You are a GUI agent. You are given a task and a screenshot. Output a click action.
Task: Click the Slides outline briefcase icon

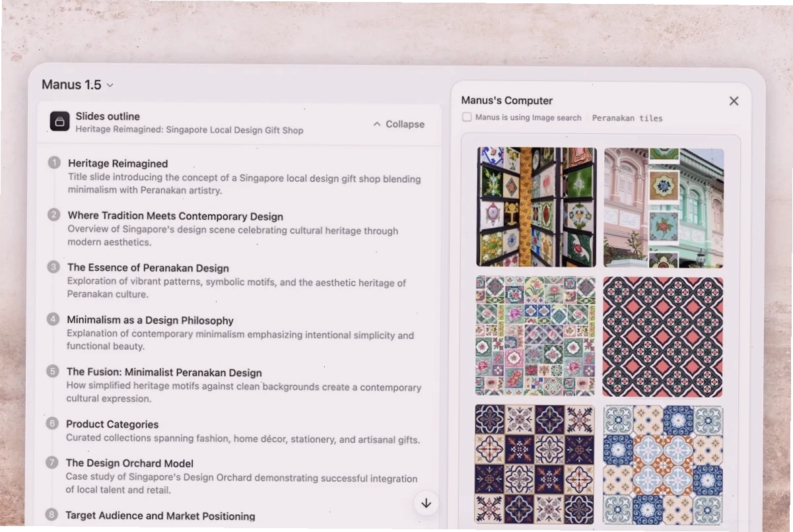[60, 121]
